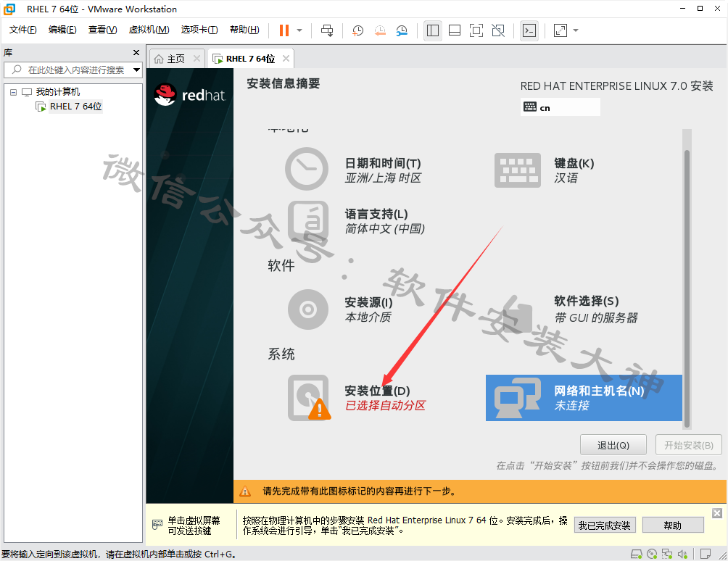Send Ctrl+Alt+Del to the VM
Viewport: 728px width, 561px height.
(327, 30)
